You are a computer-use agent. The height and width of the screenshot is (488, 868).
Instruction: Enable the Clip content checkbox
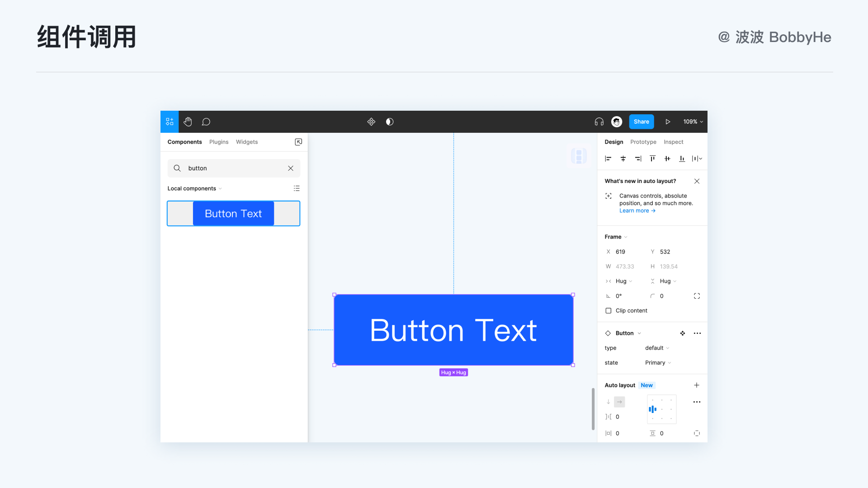coord(609,310)
